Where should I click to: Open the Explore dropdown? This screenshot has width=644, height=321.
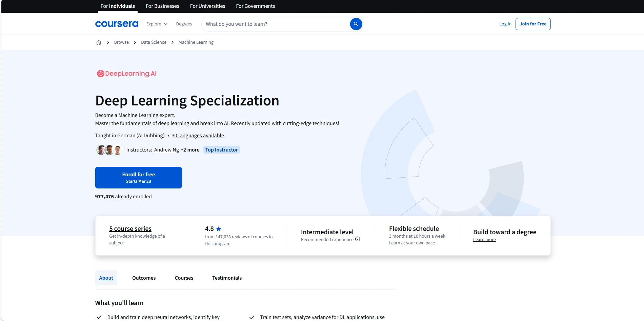pos(157,24)
